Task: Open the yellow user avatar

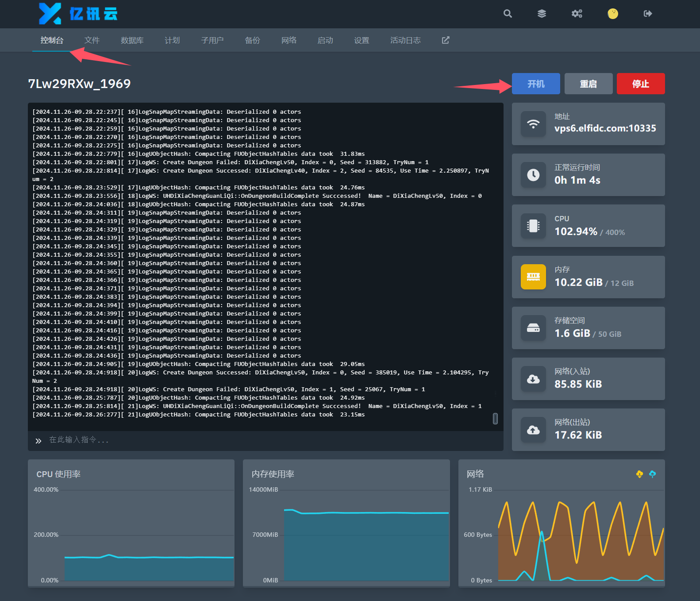Action: point(613,14)
